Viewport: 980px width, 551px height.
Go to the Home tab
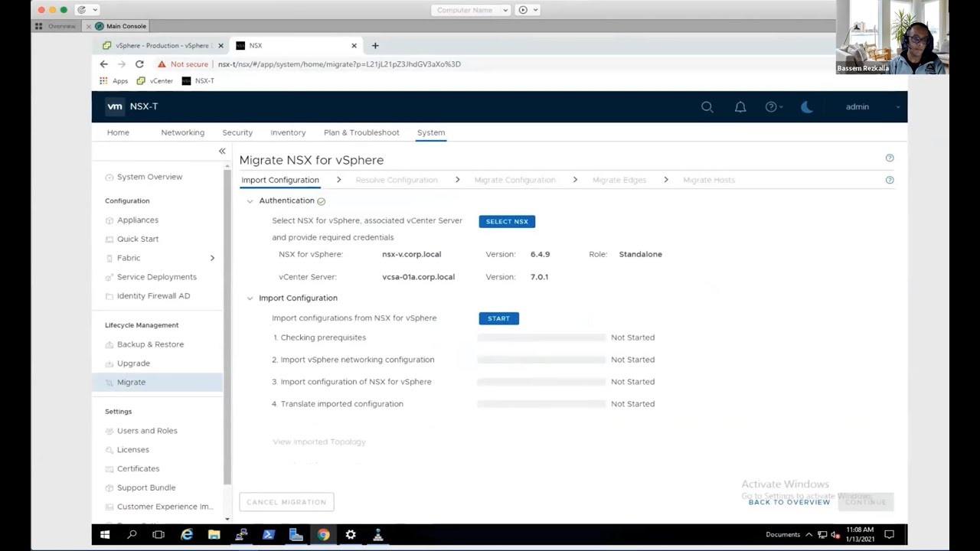coord(118,132)
